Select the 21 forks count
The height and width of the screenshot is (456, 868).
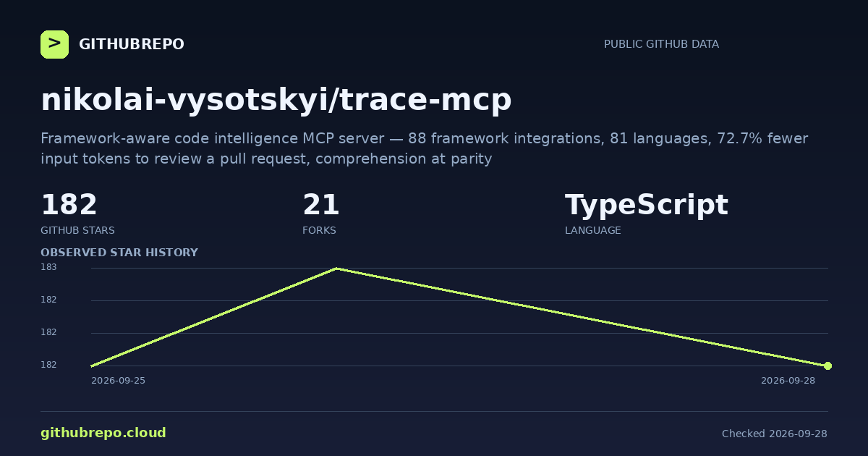pyautogui.click(x=321, y=206)
